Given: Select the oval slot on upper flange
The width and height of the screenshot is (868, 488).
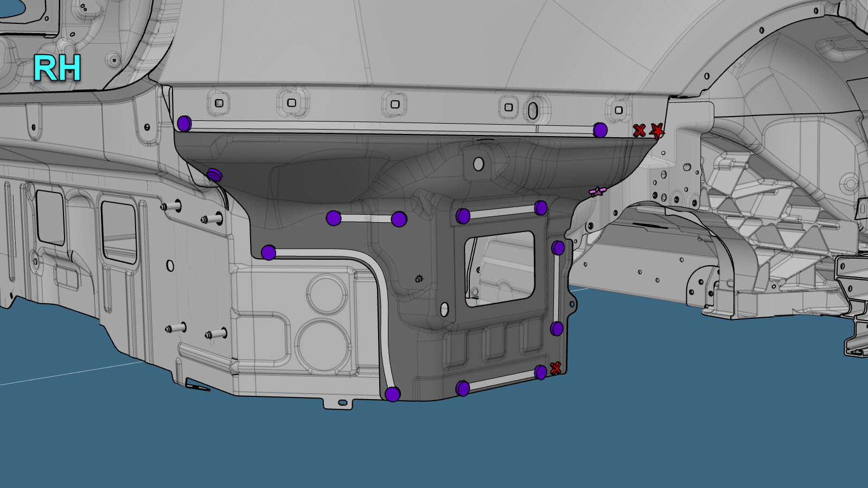Looking at the screenshot, I should (533, 111).
